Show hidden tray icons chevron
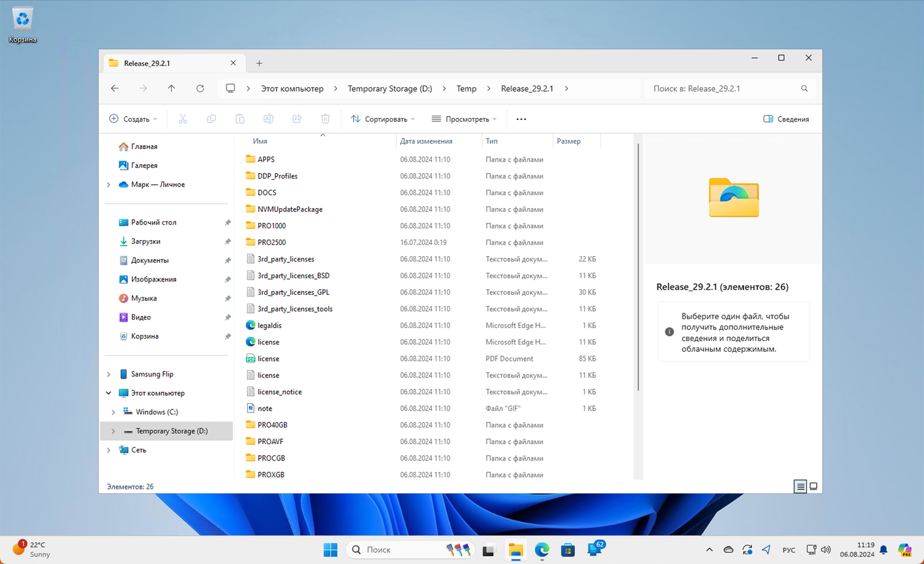The image size is (924, 564). tap(710, 550)
